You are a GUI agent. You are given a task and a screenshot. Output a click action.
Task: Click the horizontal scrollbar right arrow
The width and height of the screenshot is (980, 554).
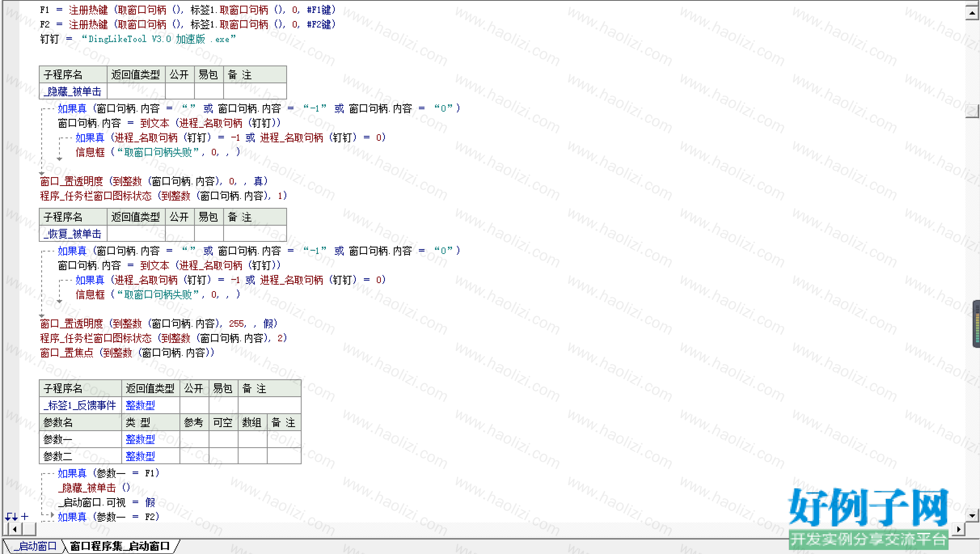(x=959, y=529)
